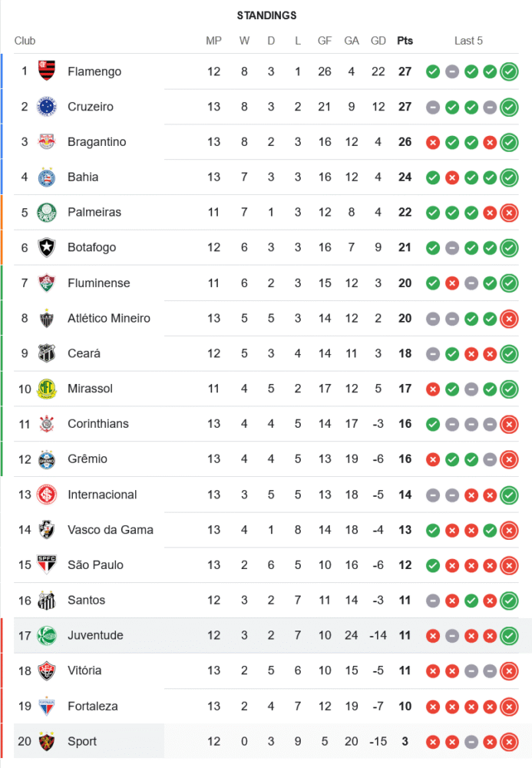Click the São Paulo club crest icon
The width and height of the screenshot is (532, 768).
[47, 564]
